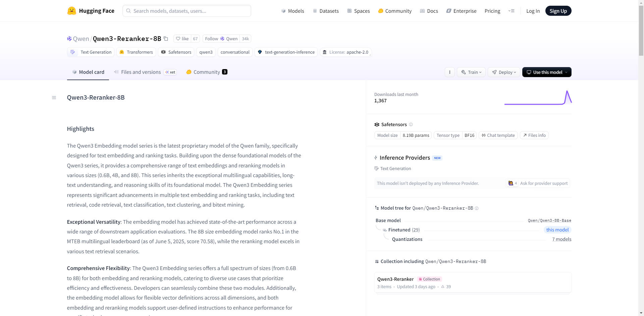Open the Community tab
Viewport: 644px width, 316px height.
207,72
